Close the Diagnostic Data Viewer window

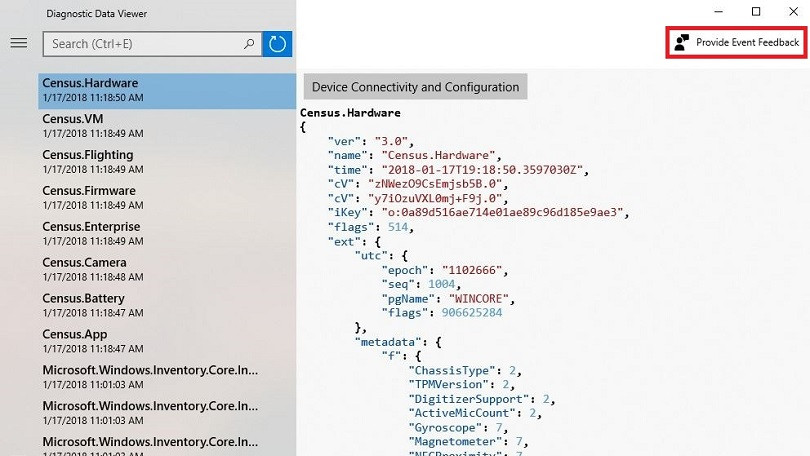(793, 11)
